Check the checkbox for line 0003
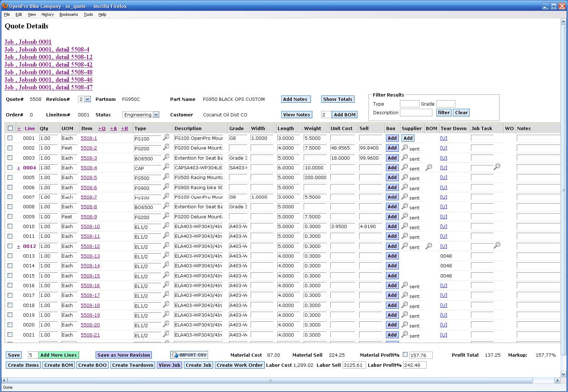The height and width of the screenshot is (392, 568). (x=10, y=158)
